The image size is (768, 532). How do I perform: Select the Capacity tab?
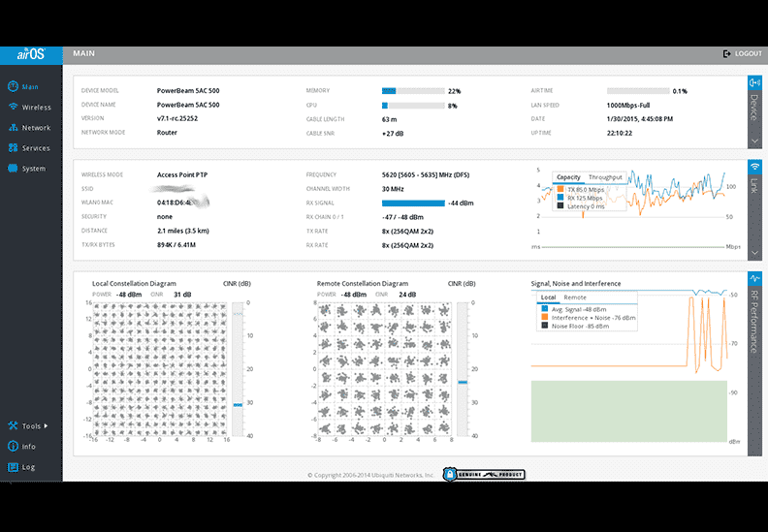pos(568,177)
